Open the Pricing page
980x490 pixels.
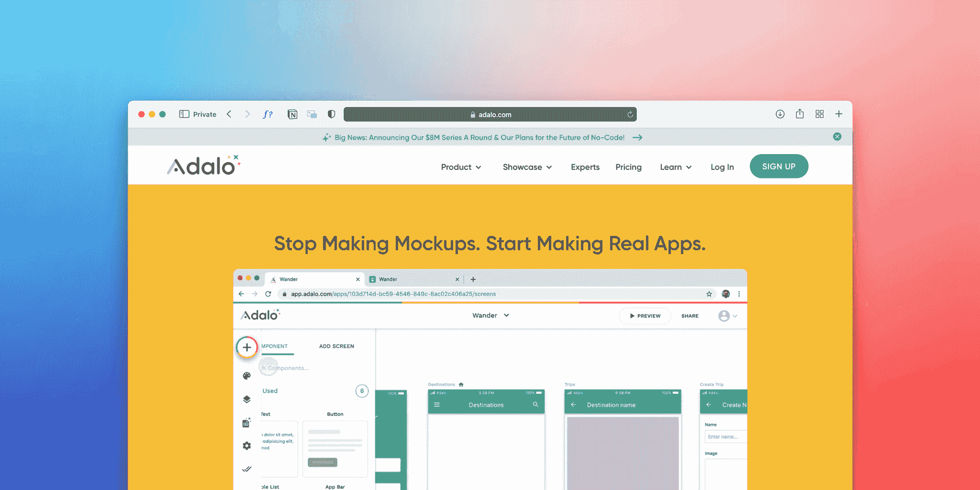click(x=628, y=167)
